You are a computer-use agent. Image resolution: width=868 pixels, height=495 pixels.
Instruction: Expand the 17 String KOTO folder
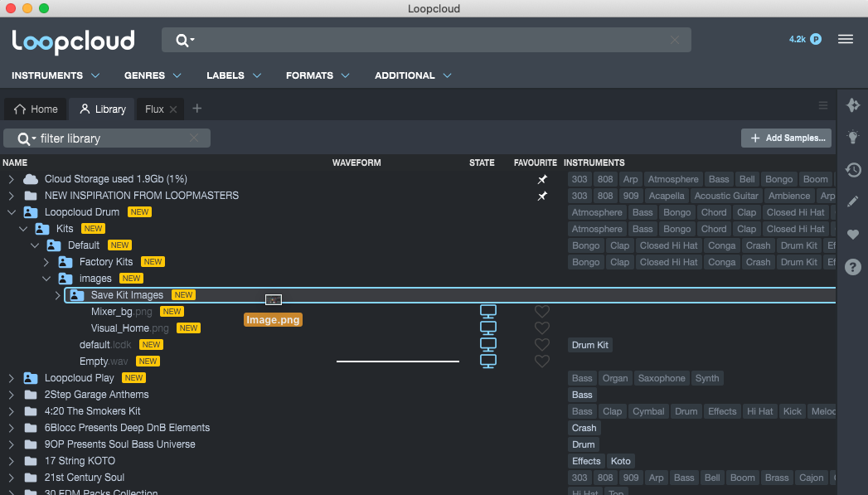(11, 461)
